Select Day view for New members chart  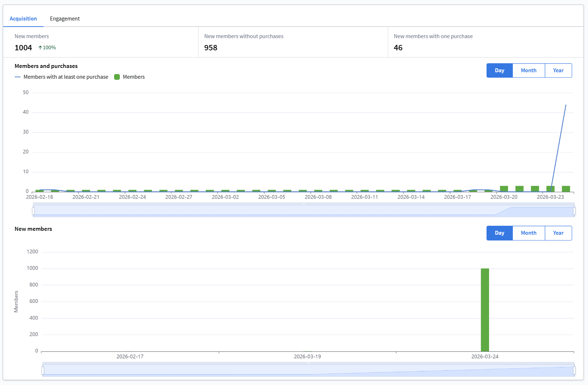[x=499, y=233]
